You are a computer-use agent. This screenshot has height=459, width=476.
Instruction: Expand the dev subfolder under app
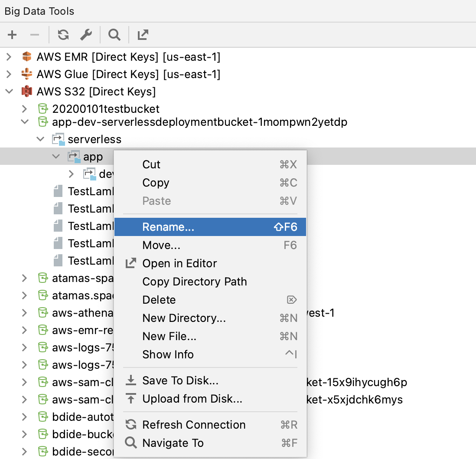point(72,174)
